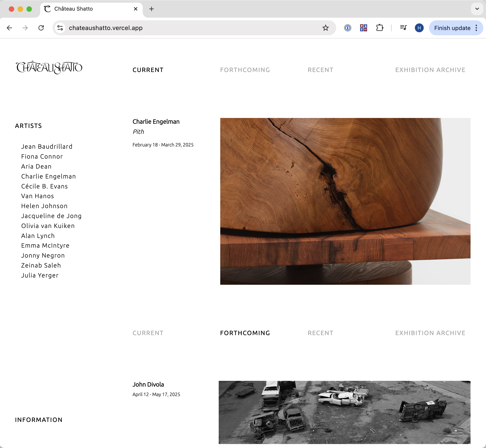
Task: Click the dates April 12 - May 17, 2025
Action: click(x=156, y=394)
